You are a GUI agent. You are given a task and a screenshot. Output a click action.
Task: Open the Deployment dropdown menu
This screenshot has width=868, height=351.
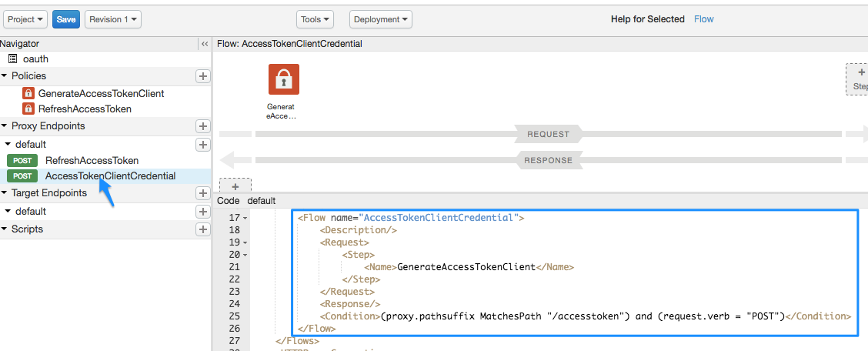381,19
